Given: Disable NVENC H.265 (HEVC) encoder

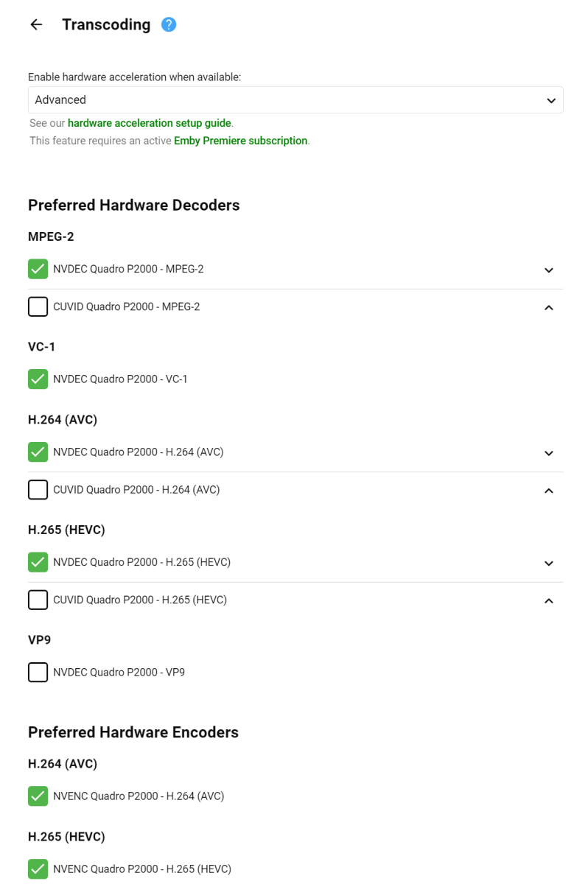Looking at the screenshot, I should [38, 869].
